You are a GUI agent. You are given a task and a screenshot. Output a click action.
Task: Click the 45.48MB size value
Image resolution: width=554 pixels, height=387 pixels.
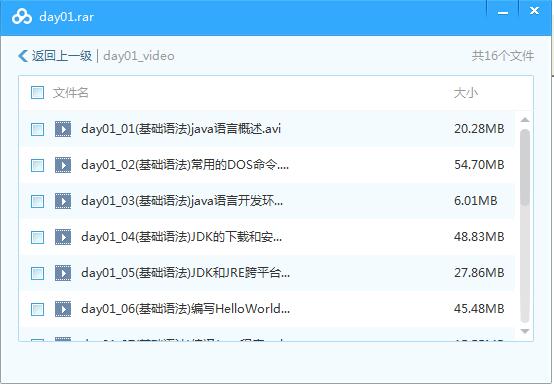[x=479, y=309]
